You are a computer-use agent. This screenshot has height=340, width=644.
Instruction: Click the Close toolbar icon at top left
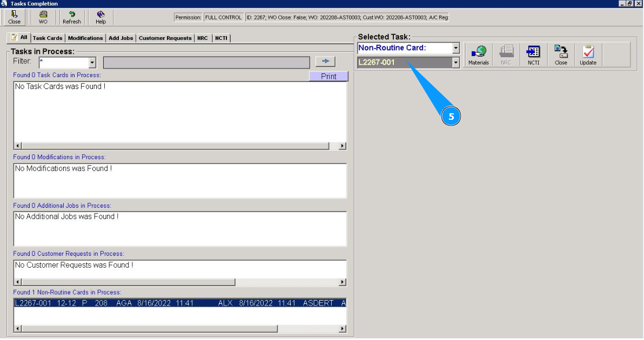coord(14,17)
